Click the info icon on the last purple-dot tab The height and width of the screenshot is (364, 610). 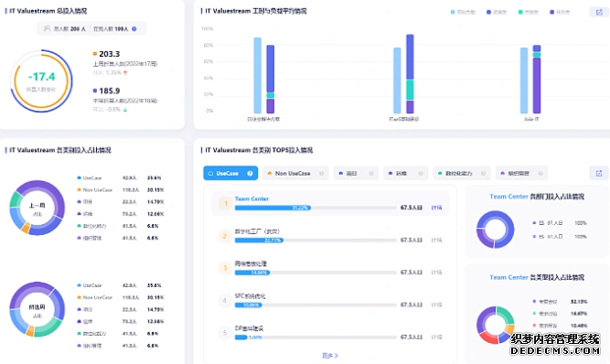click(540, 174)
